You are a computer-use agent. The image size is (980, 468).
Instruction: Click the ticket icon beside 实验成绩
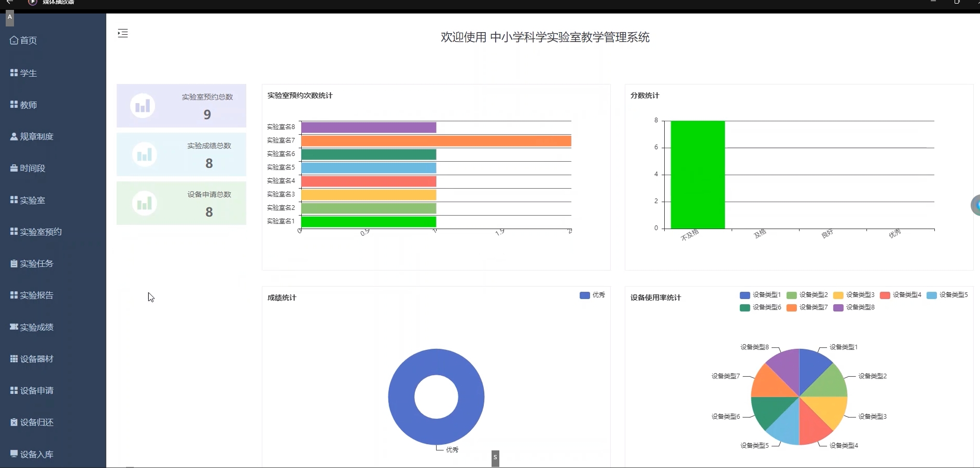14,327
